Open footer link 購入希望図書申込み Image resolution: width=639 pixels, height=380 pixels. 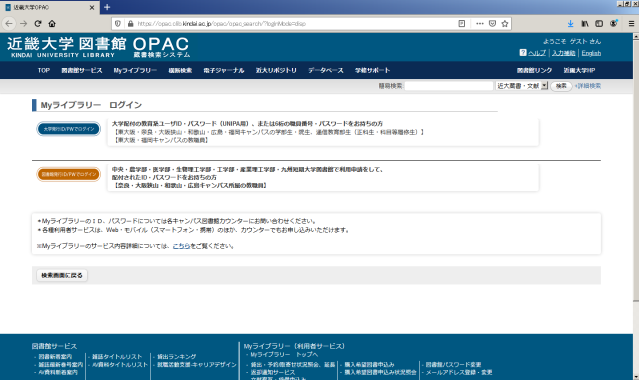click(369, 365)
